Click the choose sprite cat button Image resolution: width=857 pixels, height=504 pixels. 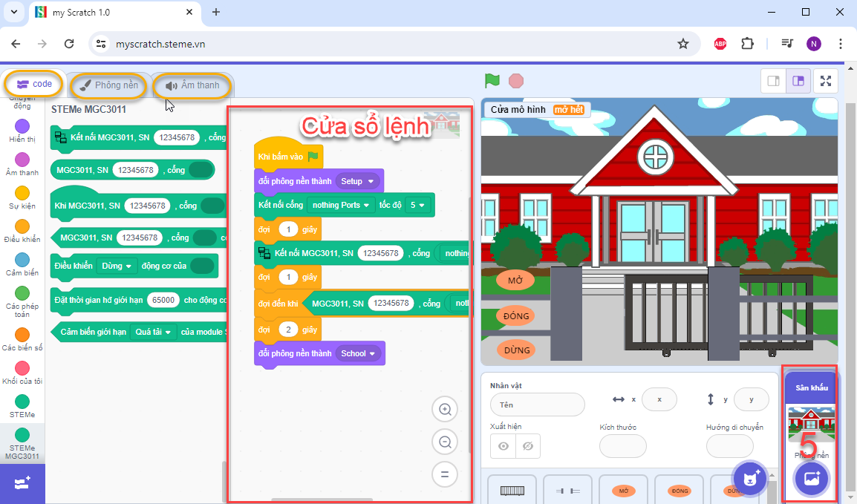coord(750,477)
